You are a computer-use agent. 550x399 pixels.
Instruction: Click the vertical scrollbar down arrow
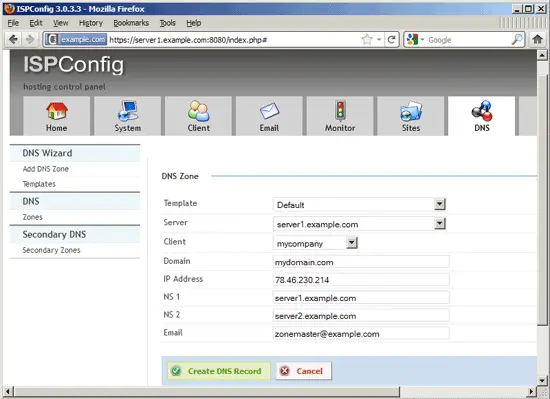[x=542, y=380]
